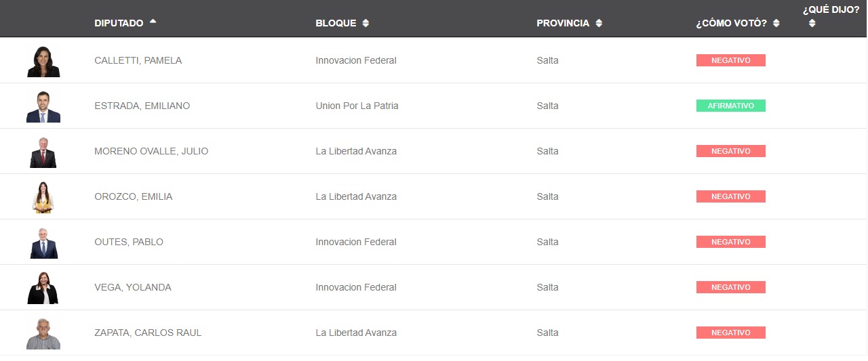The height and width of the screenshot is (361, 868).
Task: Open the OUTES, PABLO name link
Action: click(129, 242)
